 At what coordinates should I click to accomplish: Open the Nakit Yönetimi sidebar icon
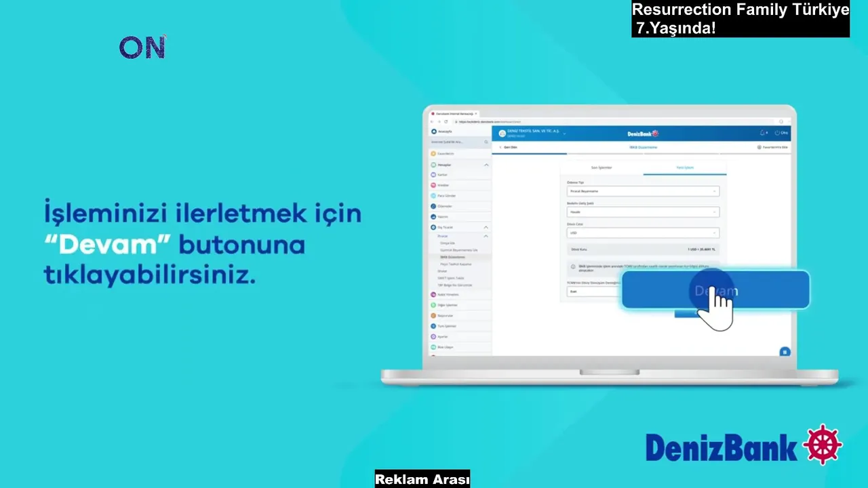(x=433, y=294)
